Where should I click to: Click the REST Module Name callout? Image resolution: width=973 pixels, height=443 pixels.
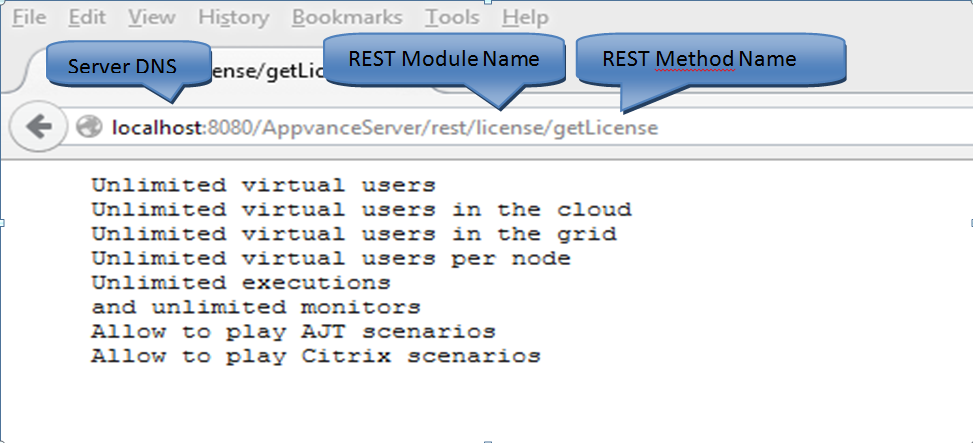click(443, 59)
